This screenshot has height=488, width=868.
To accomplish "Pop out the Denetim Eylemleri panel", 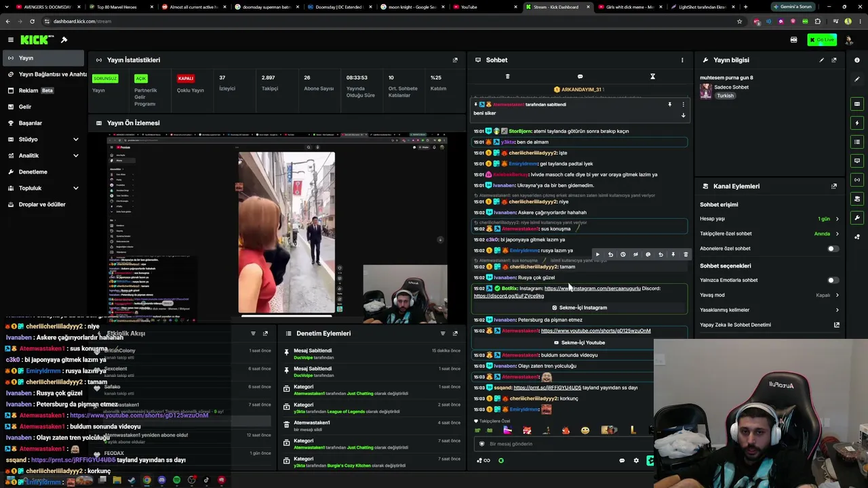I will click(455, 333).
